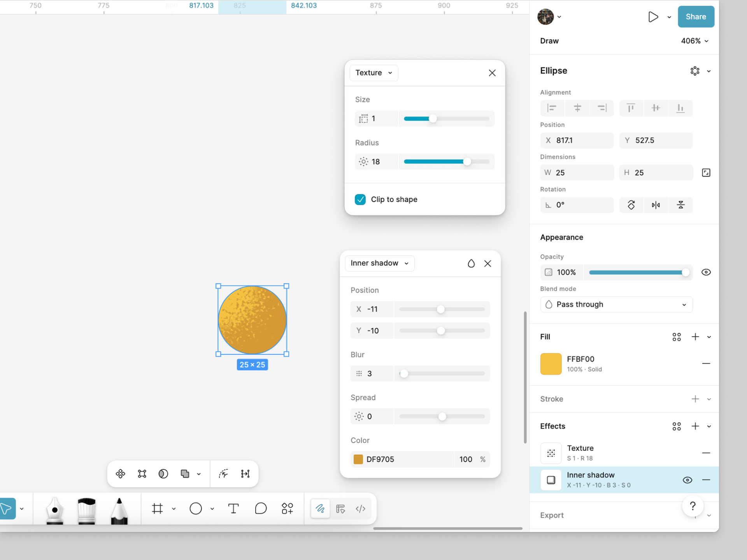Select the Brush tool
This screenshot has width=747, height=560.
point(87,509)
